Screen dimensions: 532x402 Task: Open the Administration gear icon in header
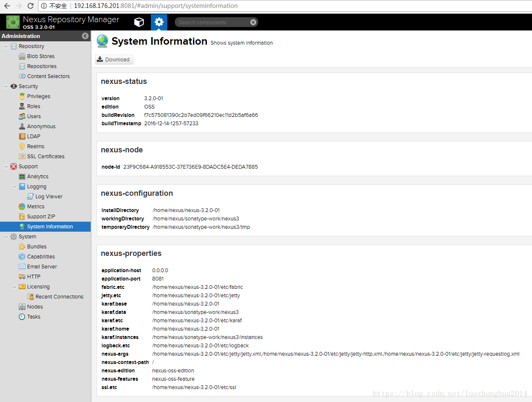pos(159,22)
